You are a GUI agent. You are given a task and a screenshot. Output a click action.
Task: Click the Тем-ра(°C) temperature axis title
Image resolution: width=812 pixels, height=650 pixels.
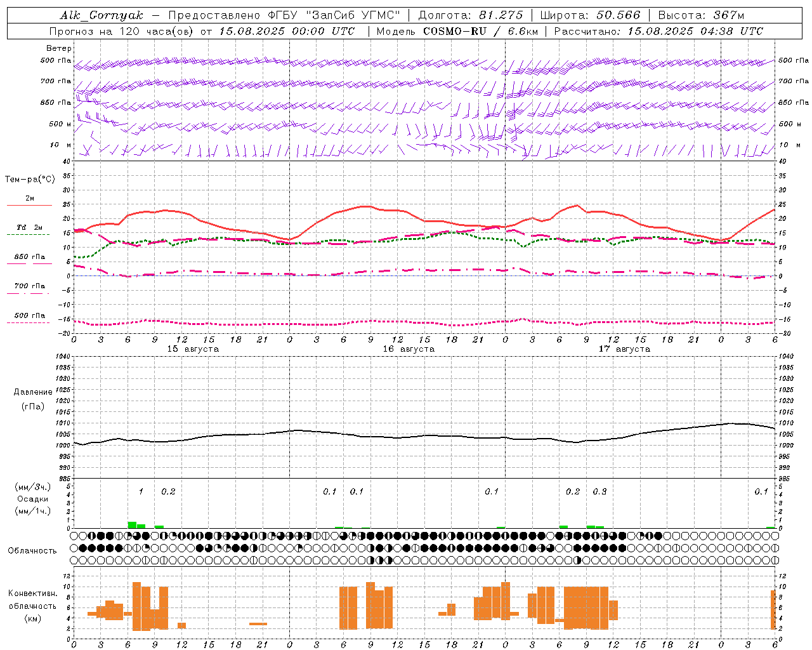(30, 180)
